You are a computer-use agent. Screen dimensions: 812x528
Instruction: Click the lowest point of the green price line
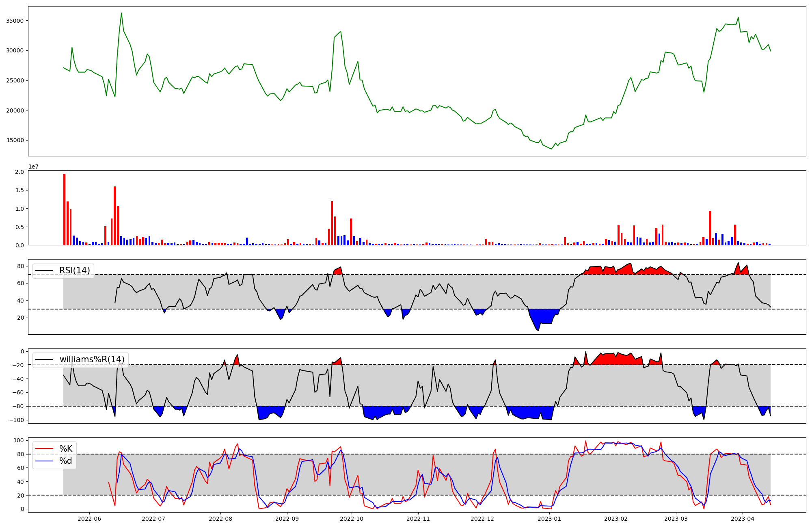551,149
